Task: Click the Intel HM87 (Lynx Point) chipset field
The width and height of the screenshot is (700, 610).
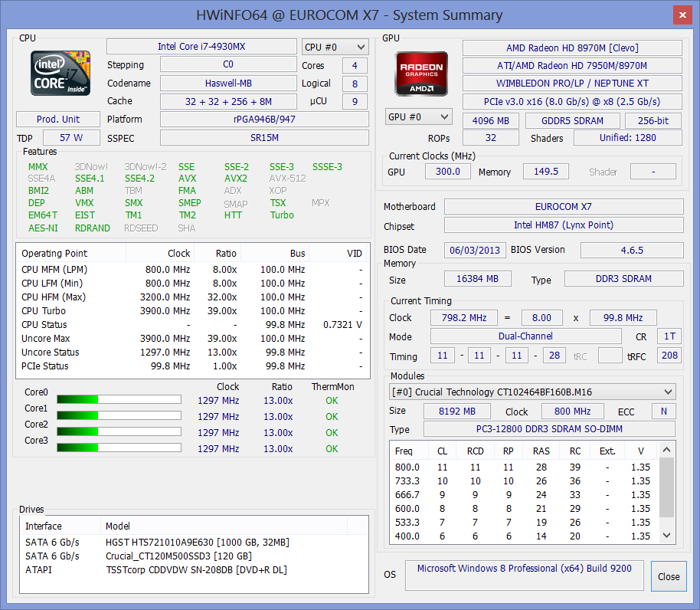Action: (x=564, y=225)
